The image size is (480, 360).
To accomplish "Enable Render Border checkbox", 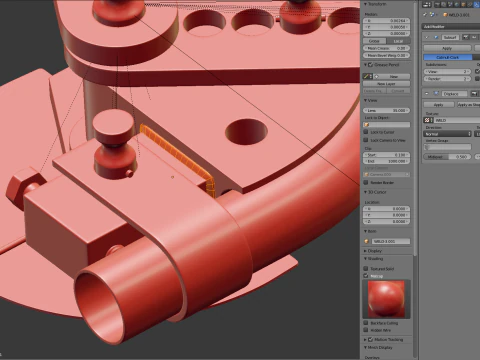I will [x=366, y=182].
